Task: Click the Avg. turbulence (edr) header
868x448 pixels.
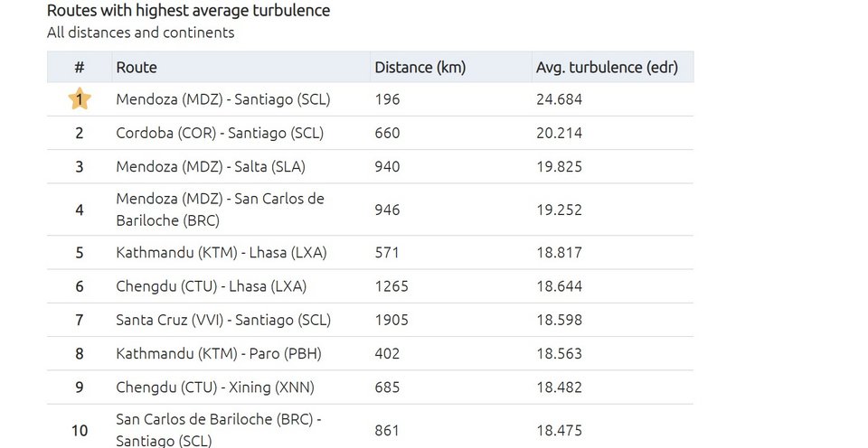Action: 607,68
